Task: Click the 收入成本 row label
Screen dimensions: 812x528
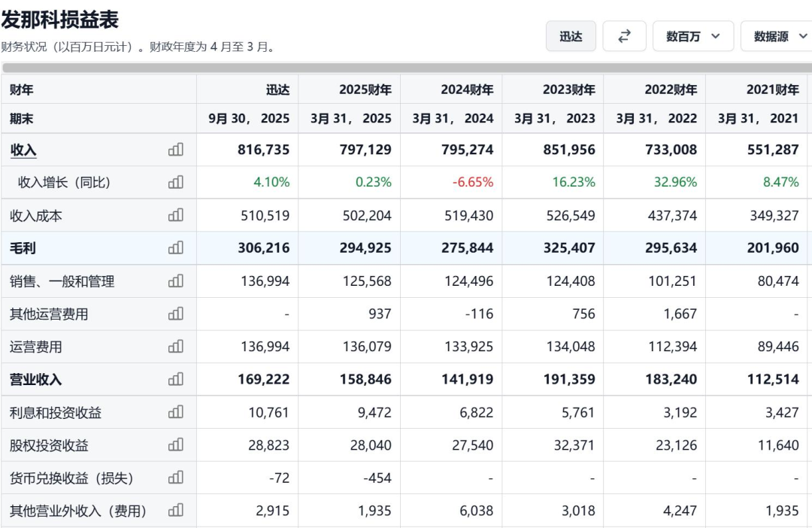Action: point(36,215)
